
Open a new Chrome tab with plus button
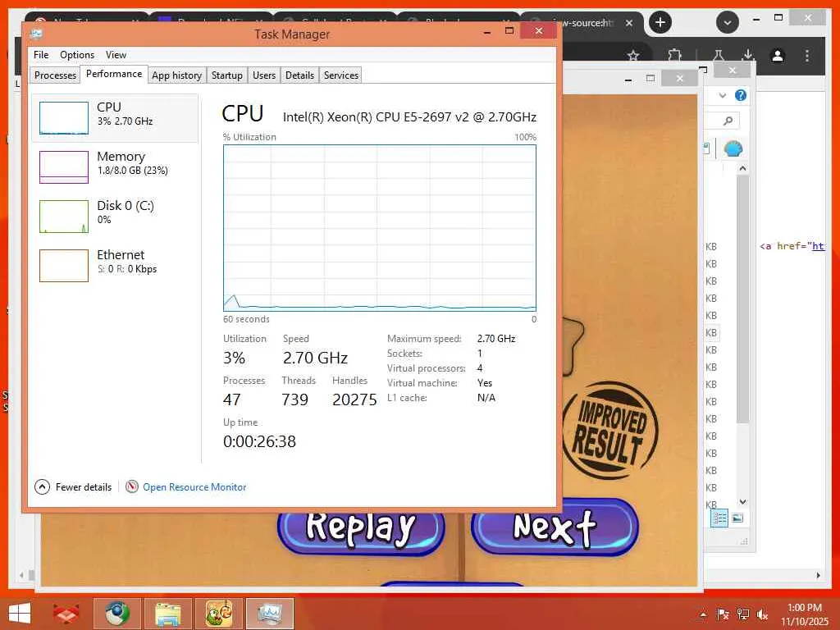coord(660,22)
